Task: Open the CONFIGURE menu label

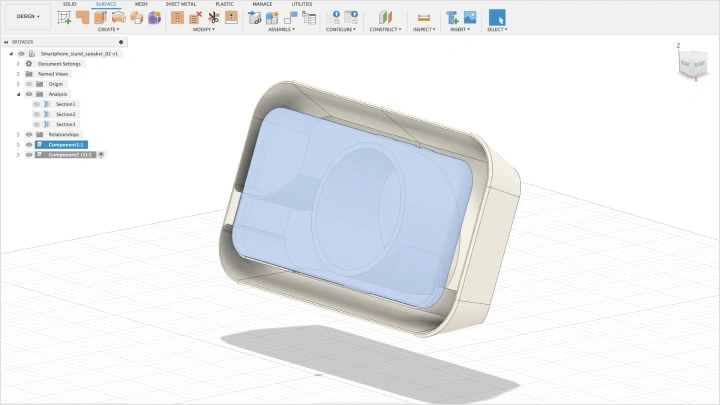Action: [340, 30]
